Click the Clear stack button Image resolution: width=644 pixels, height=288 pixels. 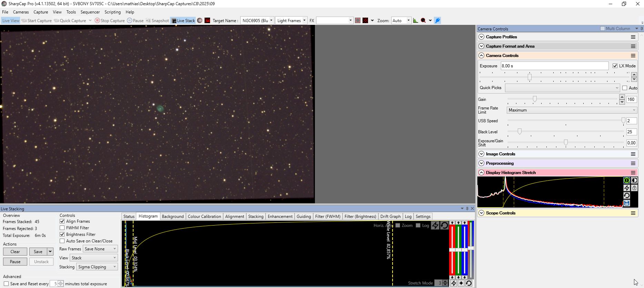point(15,252)
